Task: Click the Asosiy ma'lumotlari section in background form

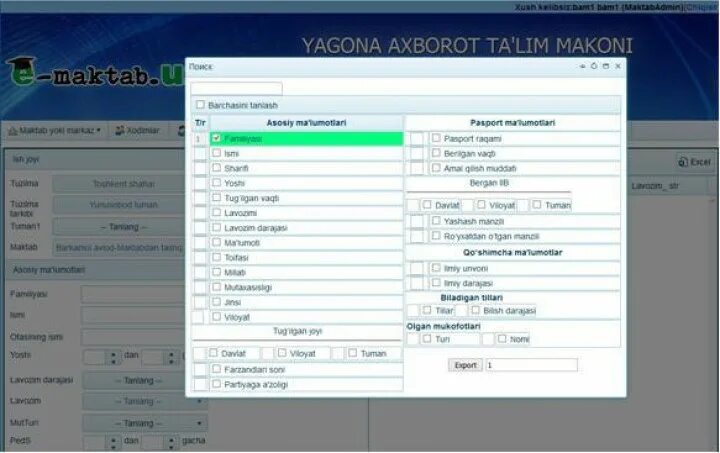Action: (x=96, y=270)
